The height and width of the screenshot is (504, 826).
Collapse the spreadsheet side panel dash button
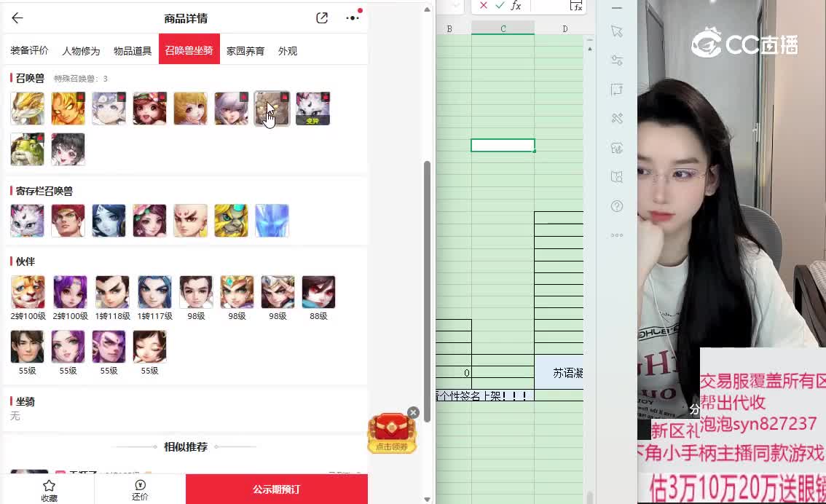617,8
